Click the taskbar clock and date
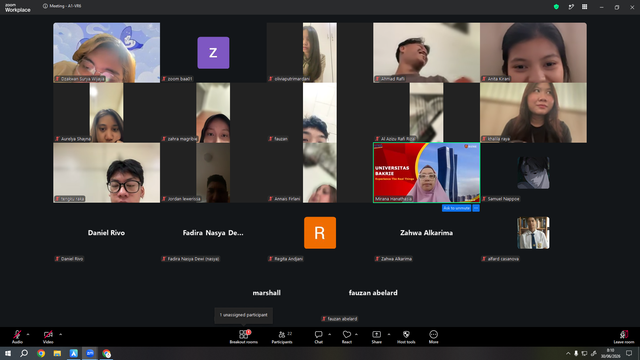640x360 pixels. click(611, 353)
